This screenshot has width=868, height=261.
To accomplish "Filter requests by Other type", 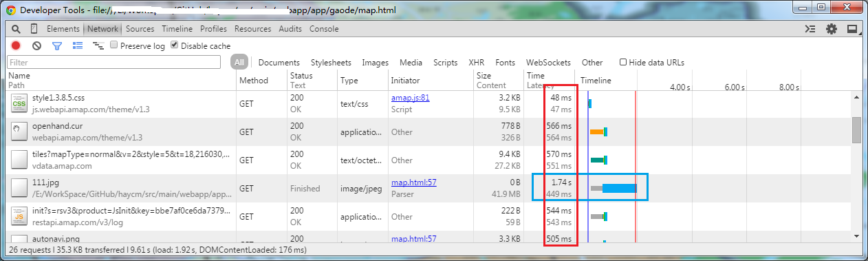I will [x=592, y=62].
